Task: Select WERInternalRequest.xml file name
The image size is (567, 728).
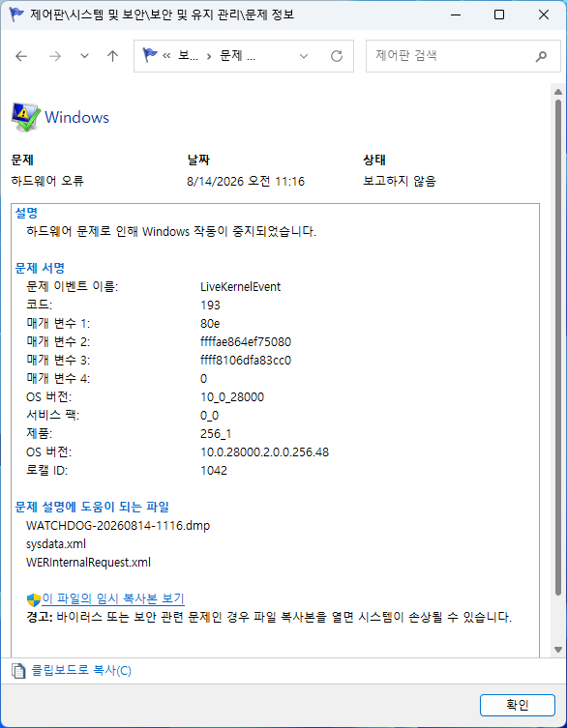Action: pyautogui.click(x=89, y=563)
